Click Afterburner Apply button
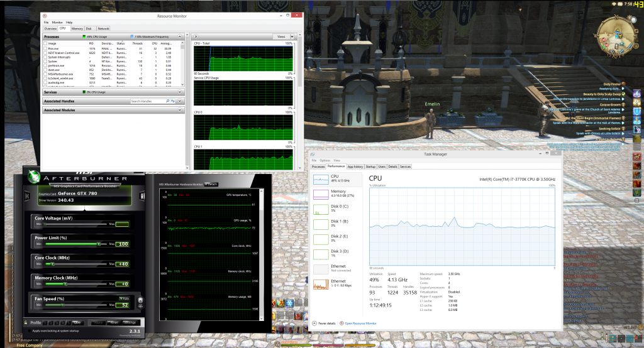Image resolution: width=644 pixels, height=348 pixels. click(99, 322)
